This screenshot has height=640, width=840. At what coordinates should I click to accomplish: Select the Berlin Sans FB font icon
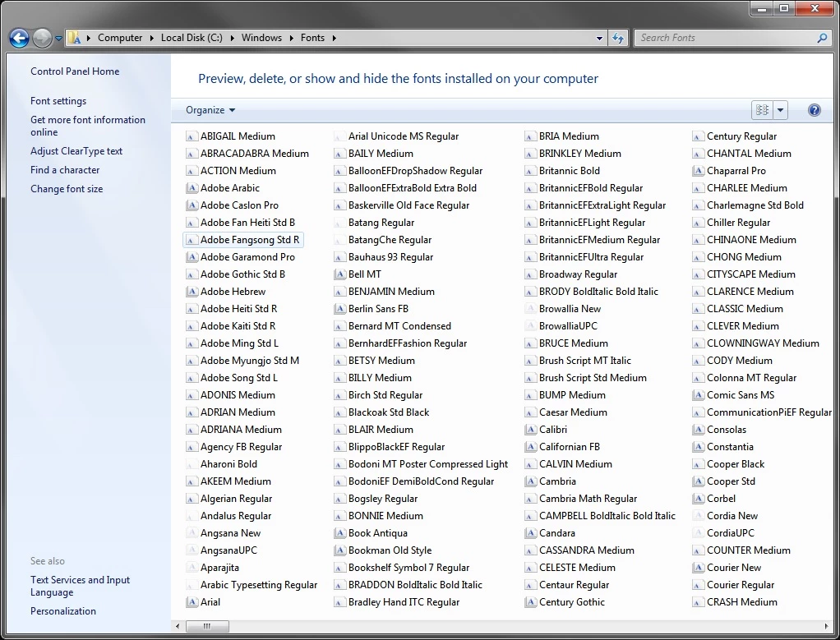coord(339,309)
